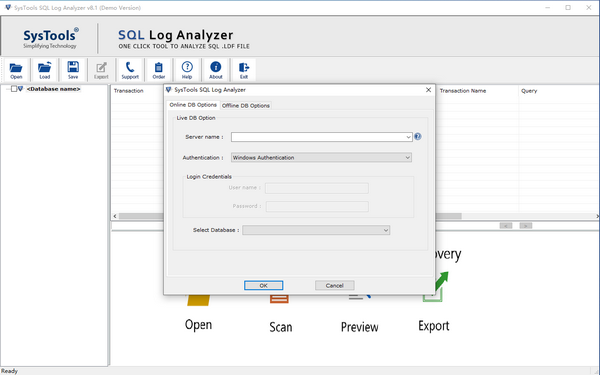This screenshot has height=375, width=600.
Task: Click the Order toolbar icon
Action: (158, 70)
